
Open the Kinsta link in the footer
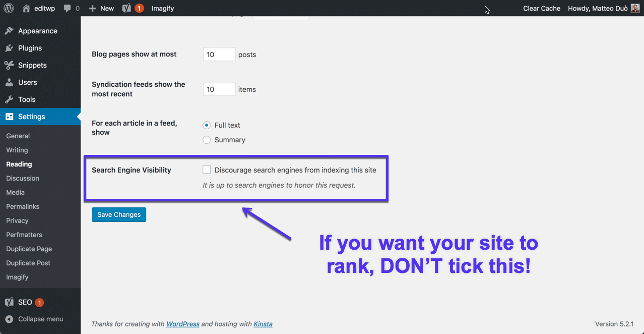[263, 324]
